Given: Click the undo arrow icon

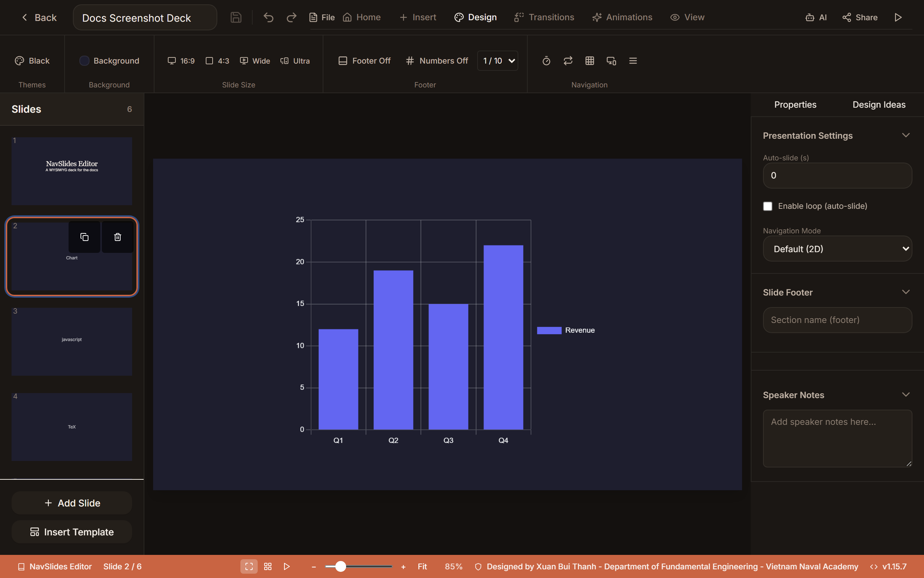Looking at the screenshot, I should [x=269, y=18].
